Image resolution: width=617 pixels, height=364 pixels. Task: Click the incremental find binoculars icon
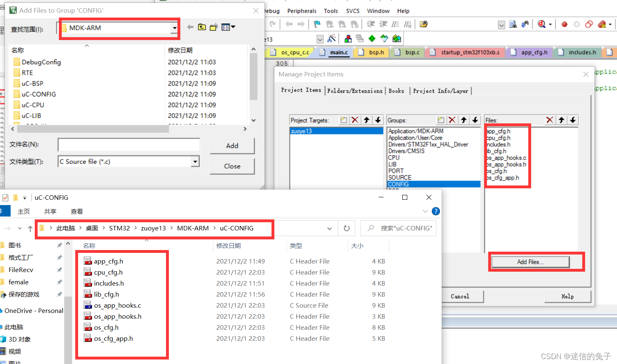(525, 25)
